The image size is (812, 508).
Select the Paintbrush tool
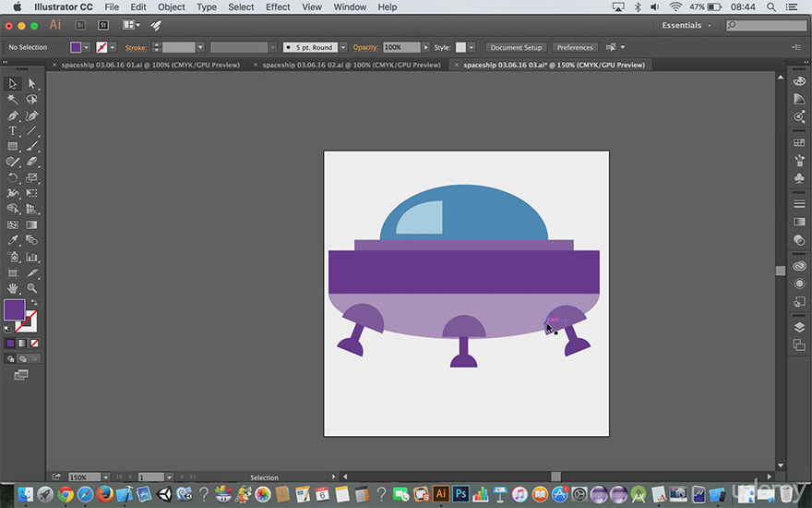coord(31,146)
